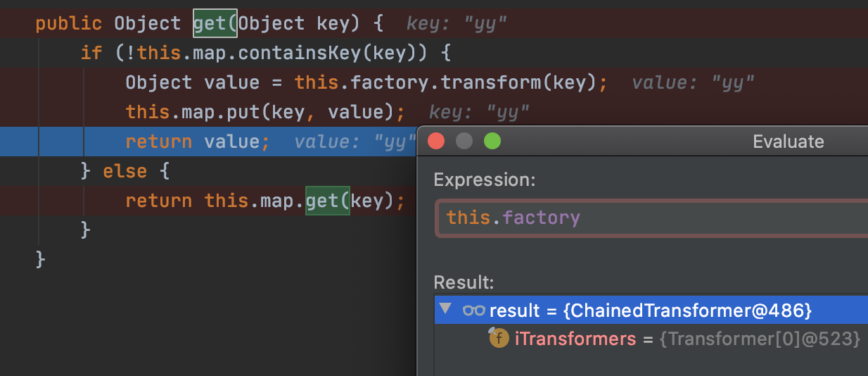Focus the Expression input field
Image resolution: width=868 pixels, height=376 pixels.
pyautogui.click(x=651, y=218)
